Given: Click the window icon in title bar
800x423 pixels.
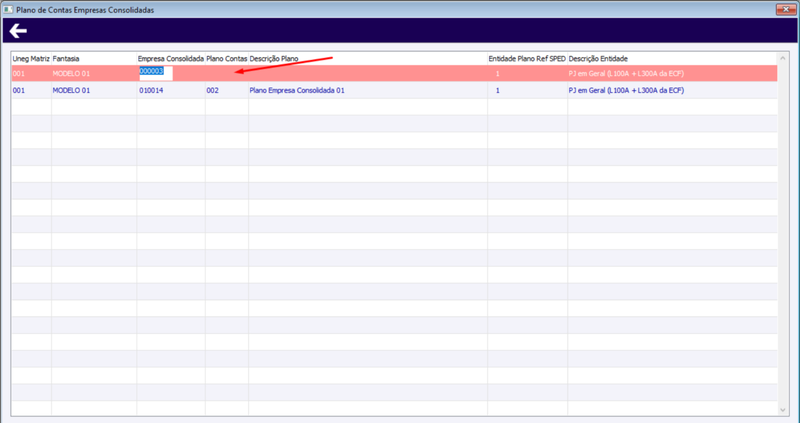Looking at the screenshot, I should point(8,10).
